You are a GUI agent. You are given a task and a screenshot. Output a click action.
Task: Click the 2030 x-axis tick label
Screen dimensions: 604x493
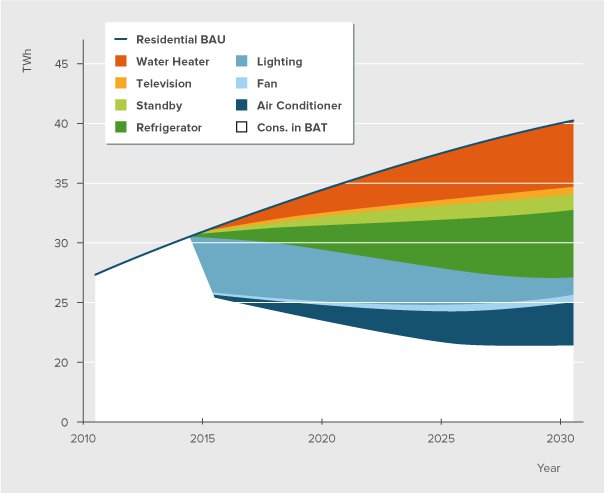(559, 439)
